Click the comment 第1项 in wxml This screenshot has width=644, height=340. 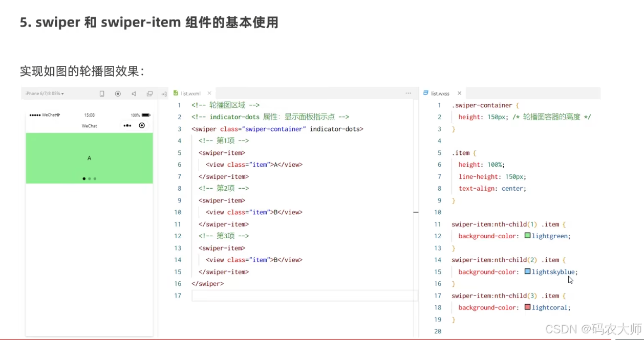[x=224, y=141]
